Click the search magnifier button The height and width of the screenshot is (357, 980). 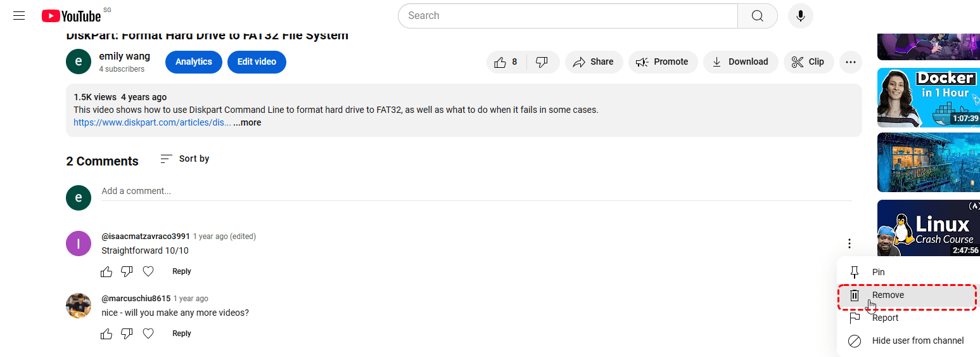coord(757,16)
